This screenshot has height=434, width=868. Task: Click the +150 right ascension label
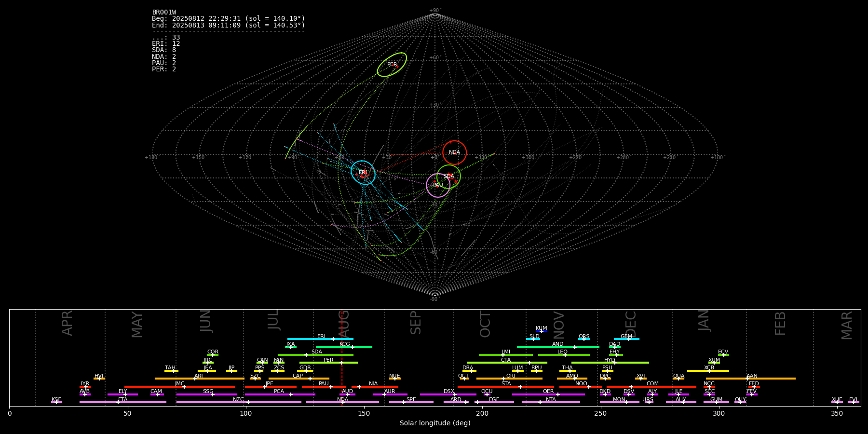click(x=198, y=158)
